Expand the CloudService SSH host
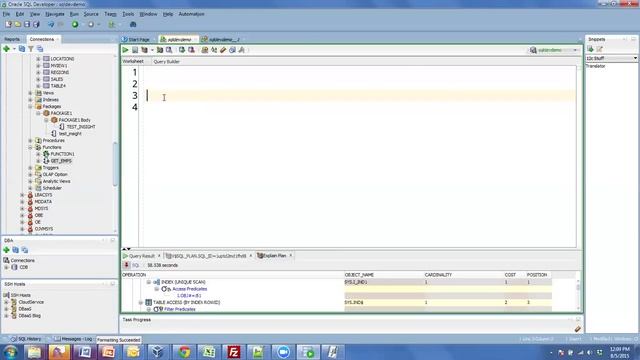640x360 pixels. (x=7, y=302)
